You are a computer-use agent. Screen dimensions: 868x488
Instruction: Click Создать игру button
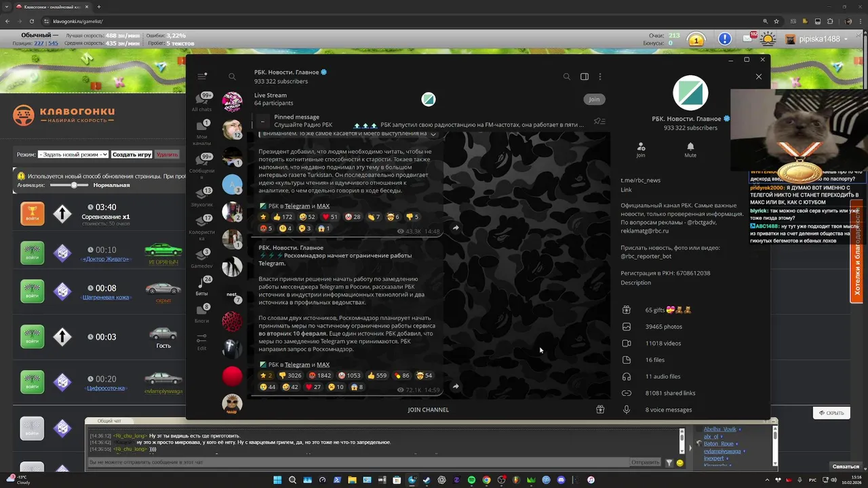tap(132, 155)
